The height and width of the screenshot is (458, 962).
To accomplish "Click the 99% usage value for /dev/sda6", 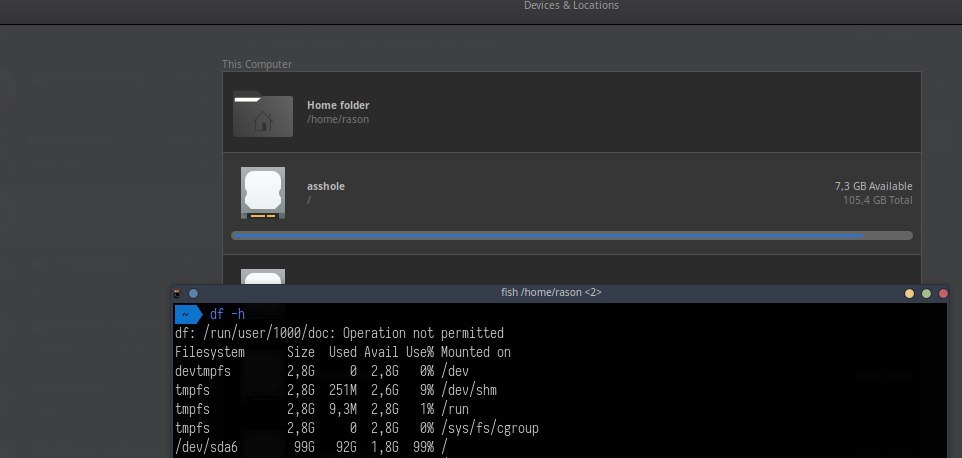I will click(423, 447).
